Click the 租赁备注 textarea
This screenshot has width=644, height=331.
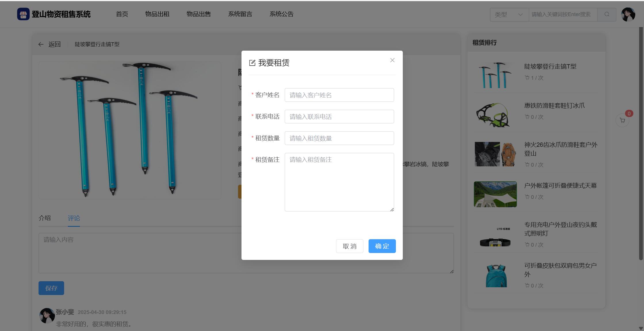339,182
